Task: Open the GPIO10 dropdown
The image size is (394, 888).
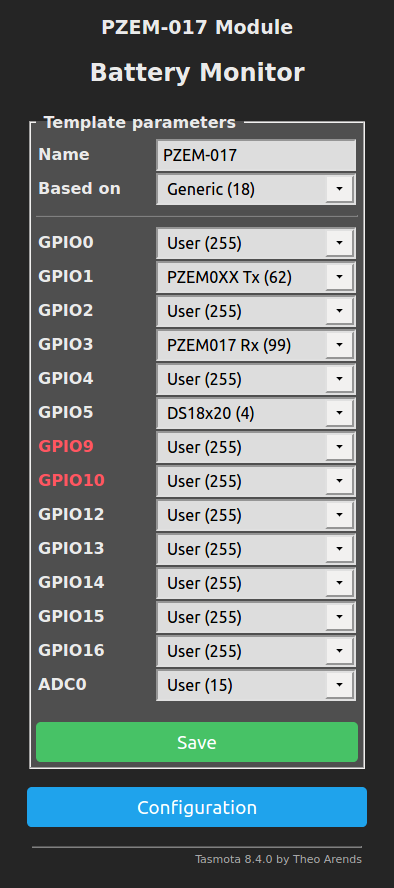Action: point(256,481)
